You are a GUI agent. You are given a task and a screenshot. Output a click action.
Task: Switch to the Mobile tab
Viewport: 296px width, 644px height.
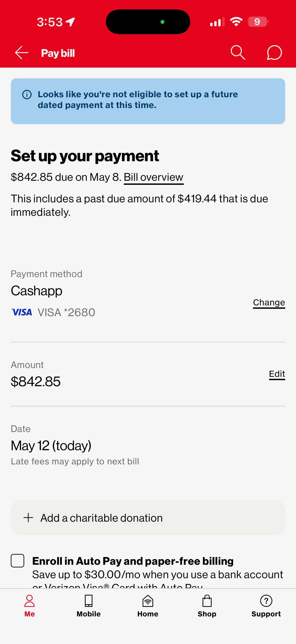coord(89,606)
